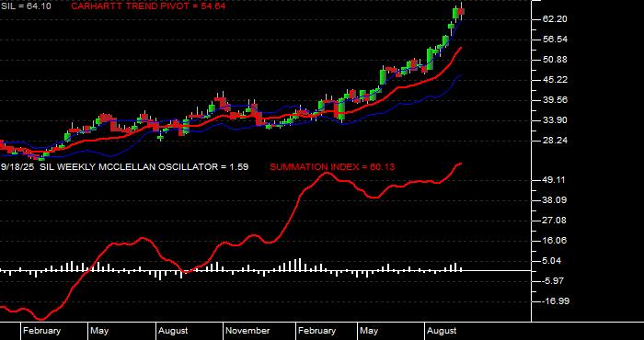
Task: Click the last August time-axis label
Action: click(442, 331)
